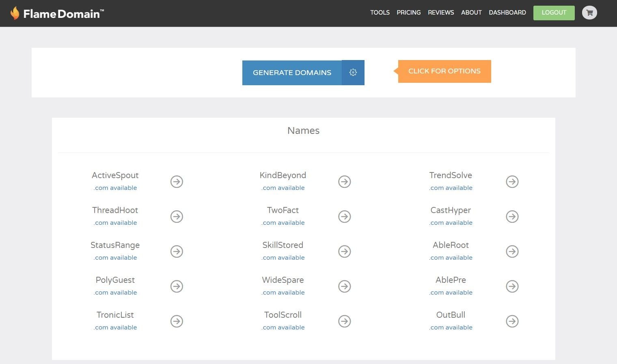Click '.com available' under AbleRoot

pos(451,258)
